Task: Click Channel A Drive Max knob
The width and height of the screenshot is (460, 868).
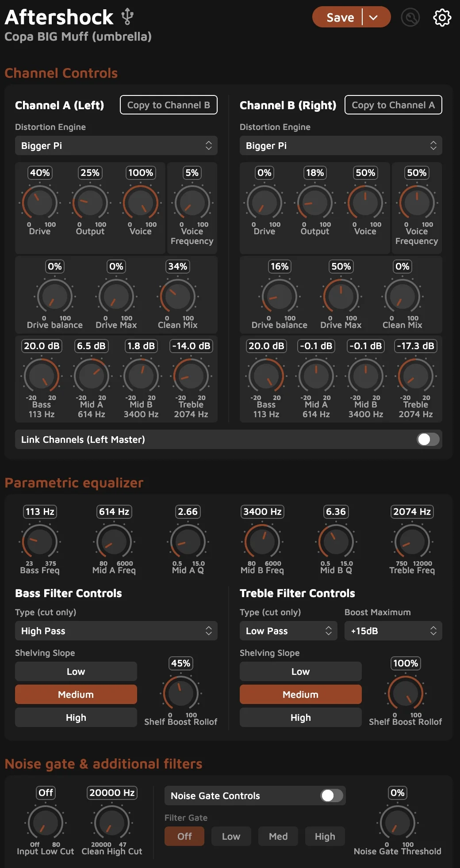Action: point(116,296)
